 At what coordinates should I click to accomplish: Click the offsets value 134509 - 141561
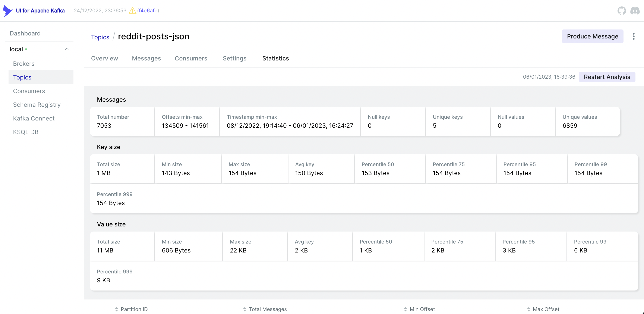coord(185,126)
